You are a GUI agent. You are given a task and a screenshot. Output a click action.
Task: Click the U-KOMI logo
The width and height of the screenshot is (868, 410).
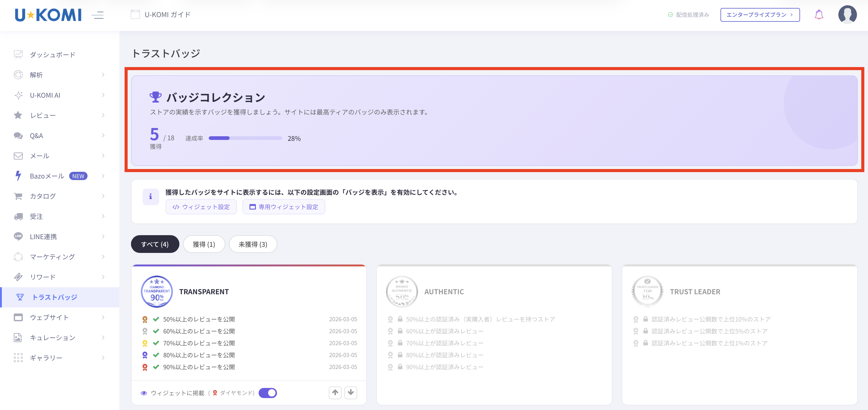tap(48, 15)
